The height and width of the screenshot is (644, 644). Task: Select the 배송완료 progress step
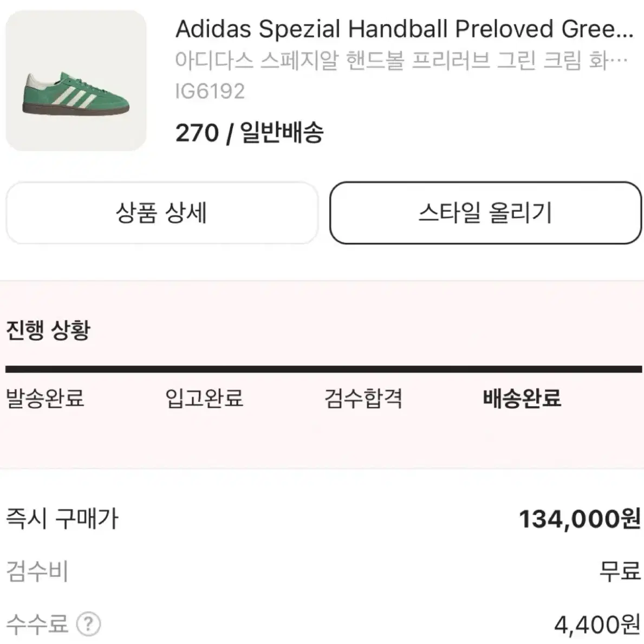coord(522,398)
